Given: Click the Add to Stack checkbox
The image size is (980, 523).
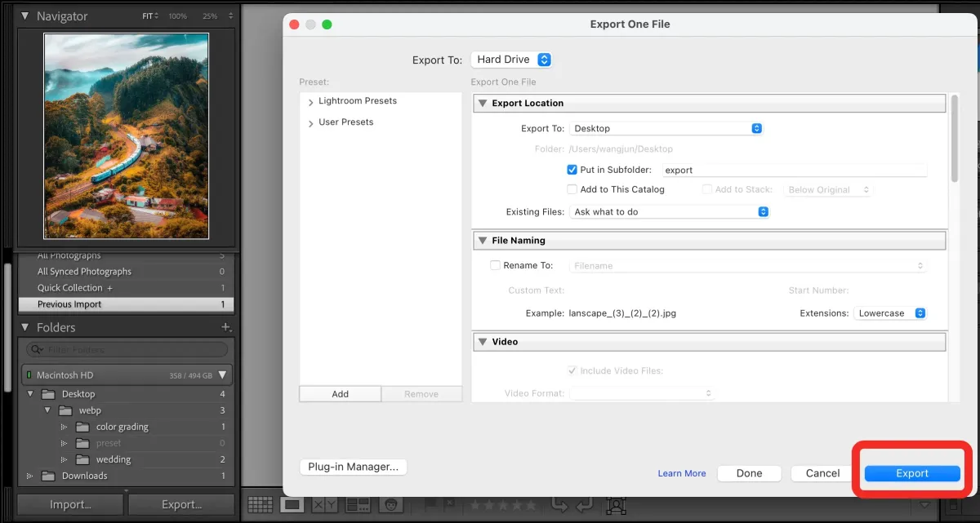Looking at the screenshot, I should (x=707, y=189).
